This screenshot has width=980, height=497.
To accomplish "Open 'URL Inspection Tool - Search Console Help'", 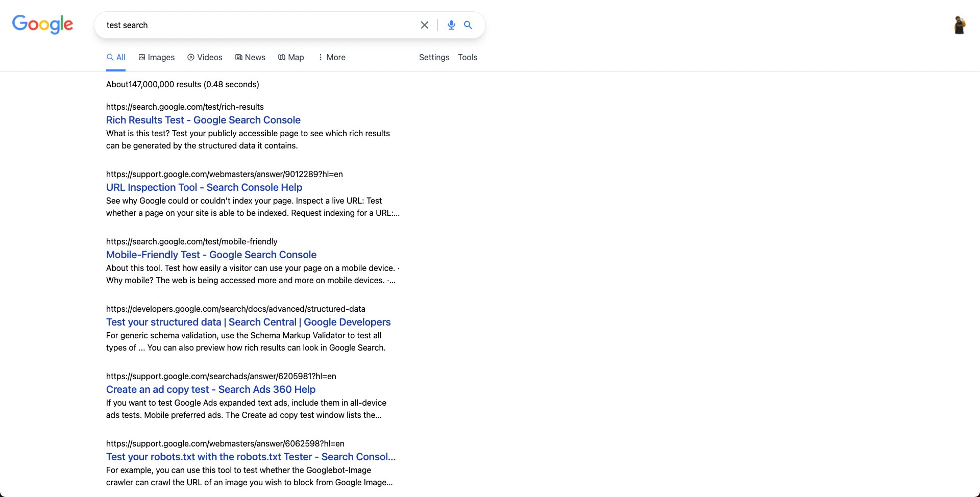I will (x=204, y=187).
